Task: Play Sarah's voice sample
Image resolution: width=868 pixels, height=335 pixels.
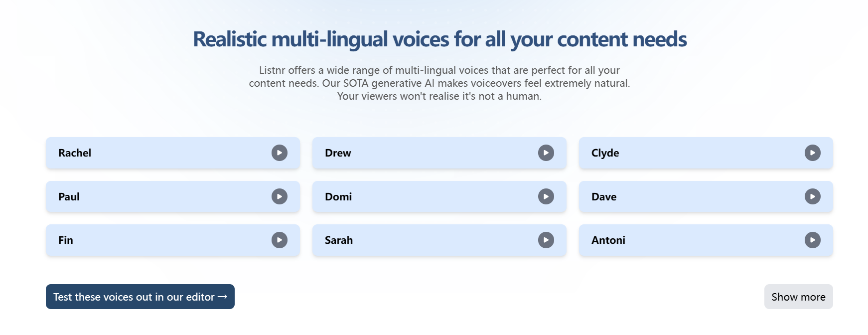Action: point(546,240)
